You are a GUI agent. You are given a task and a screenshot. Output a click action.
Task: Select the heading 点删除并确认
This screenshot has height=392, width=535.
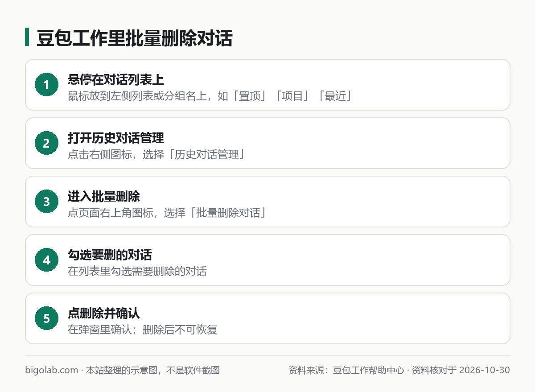[x=104, y=314]
